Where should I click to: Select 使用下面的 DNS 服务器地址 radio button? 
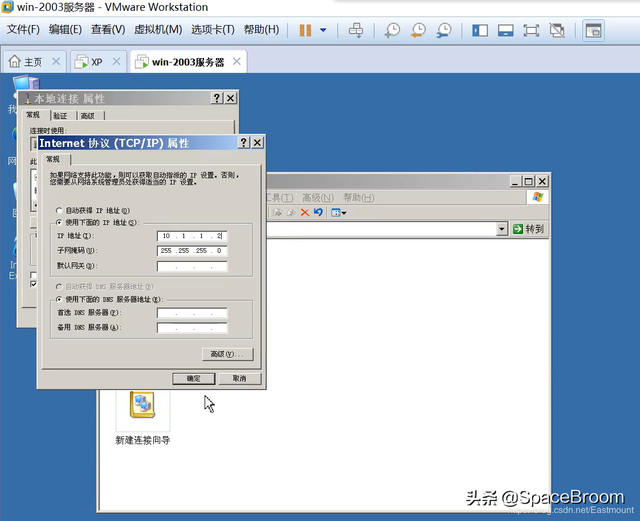tap(59, 299)
